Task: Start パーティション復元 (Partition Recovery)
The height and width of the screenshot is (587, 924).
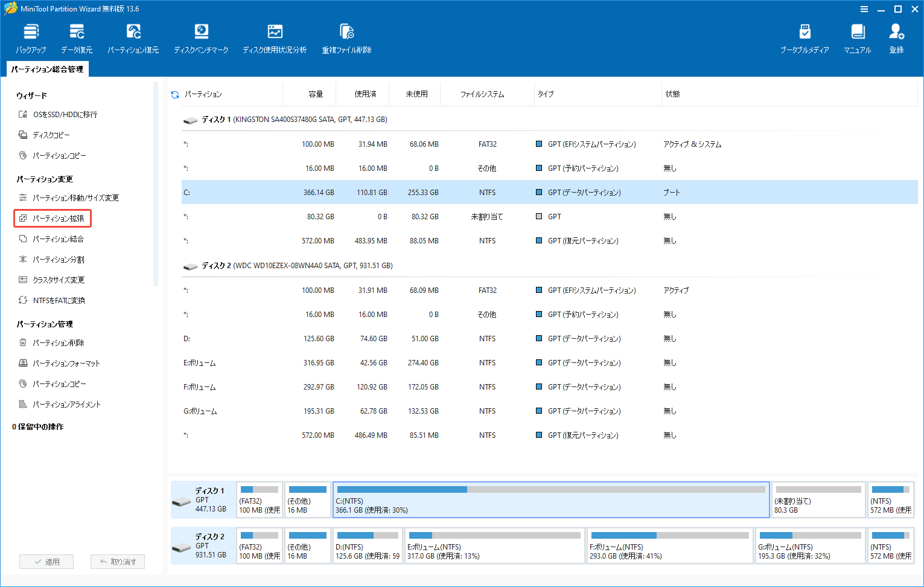Action: pyautogui.click(x=133, y=37)
